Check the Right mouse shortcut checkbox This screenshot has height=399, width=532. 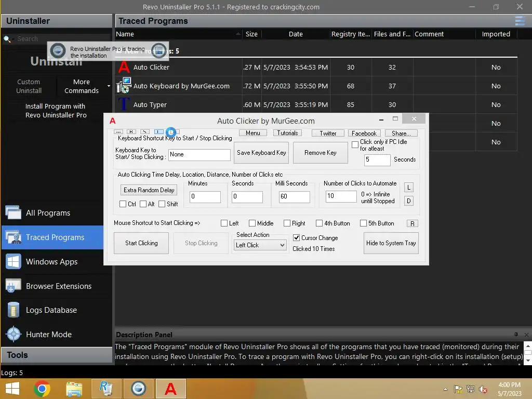click(287, 223)
